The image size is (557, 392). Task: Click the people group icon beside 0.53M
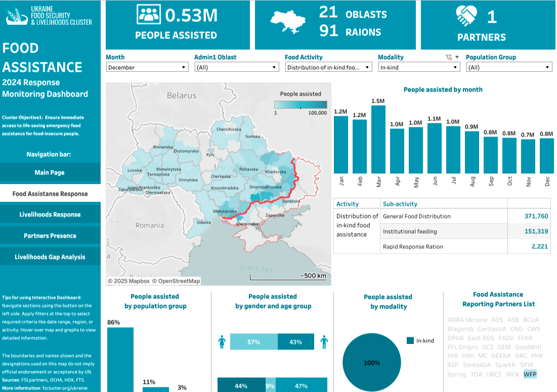tap(149, 15)
